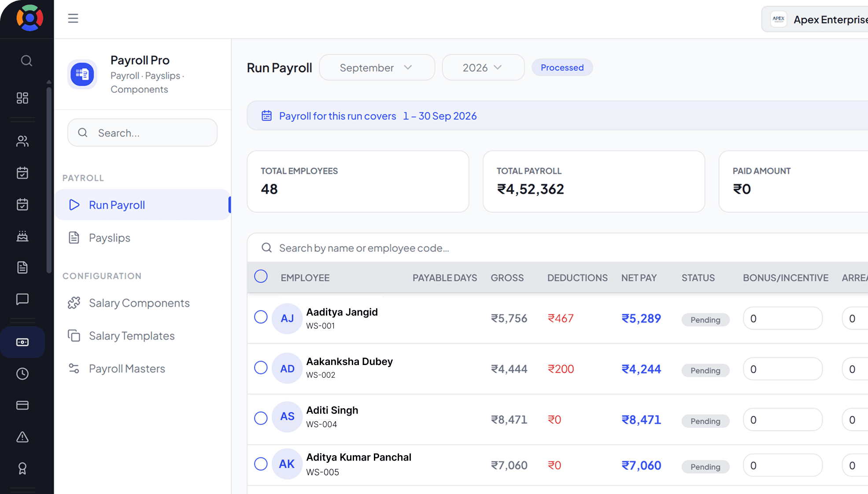Focus the sidebar Search... field
Image resolution: width=868 pixels, height=494 pixels.
click(x=142, y=133)
